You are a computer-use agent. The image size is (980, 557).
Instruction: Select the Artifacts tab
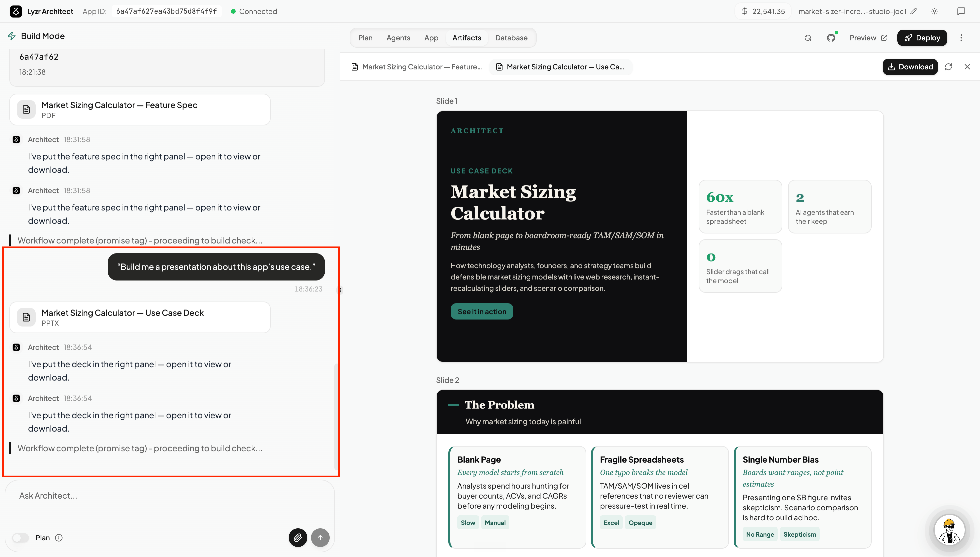click(x=467, y=38)
